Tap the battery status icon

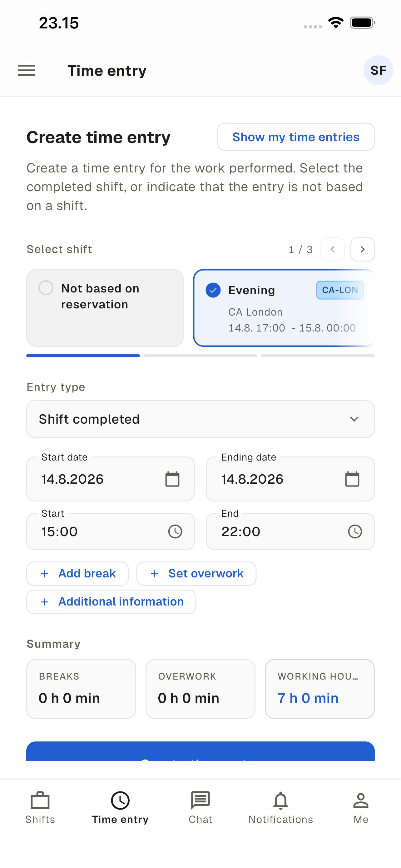[x=363, y=23]
